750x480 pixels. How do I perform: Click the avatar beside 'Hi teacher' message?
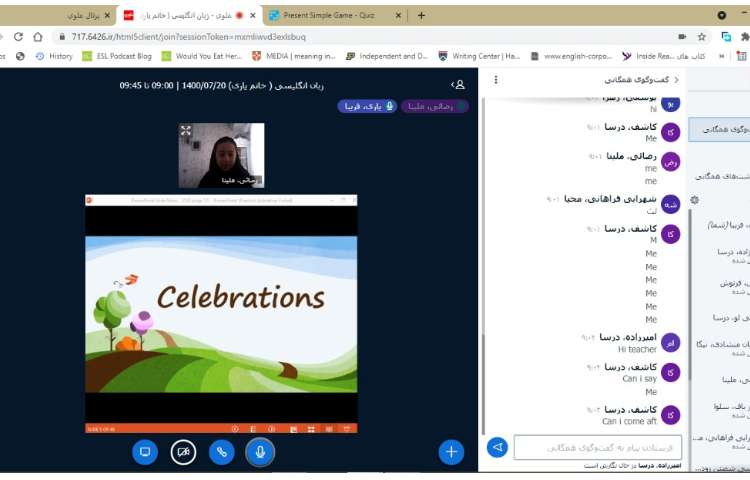[x=671, y=343]
